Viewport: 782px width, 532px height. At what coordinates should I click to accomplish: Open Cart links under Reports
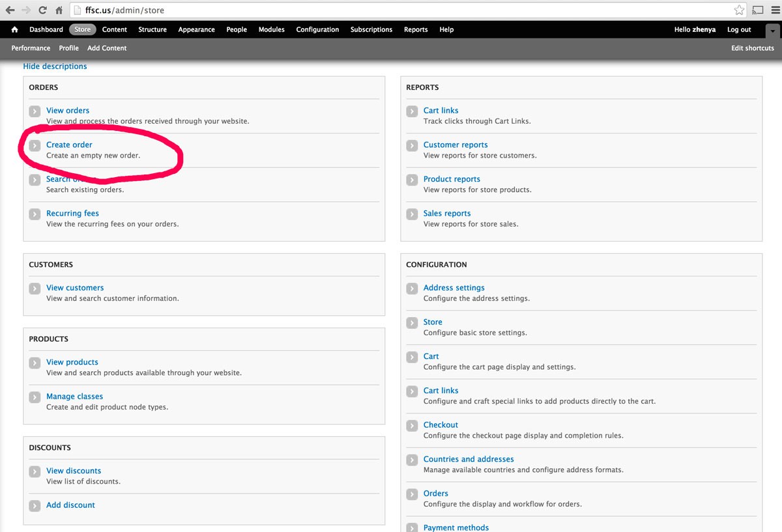click(441, 111)
